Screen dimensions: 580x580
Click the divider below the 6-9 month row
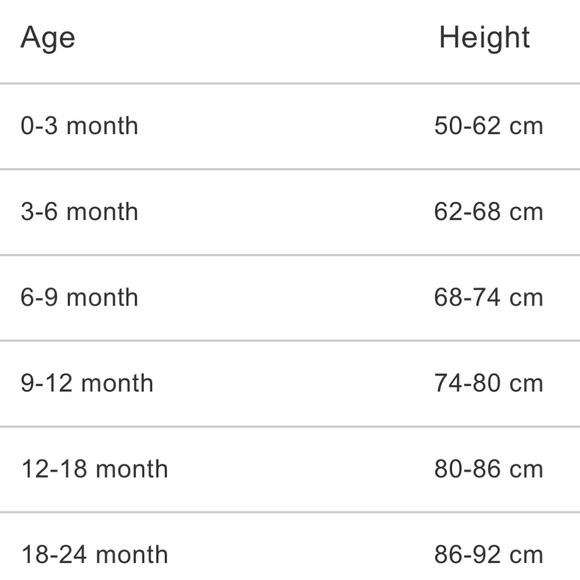[x=290, y=341]
